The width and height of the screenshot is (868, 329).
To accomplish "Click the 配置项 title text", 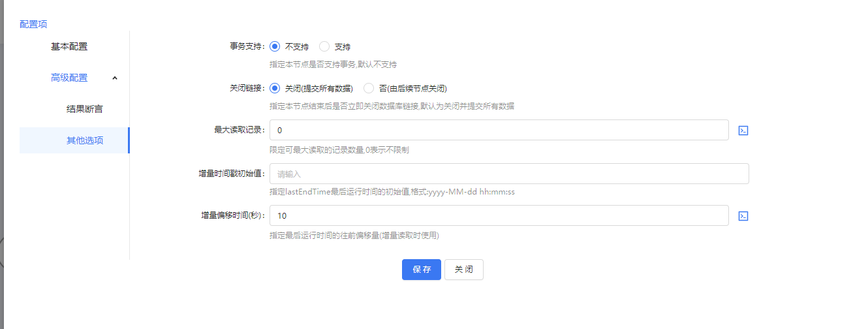I will [x=33, y=24].
